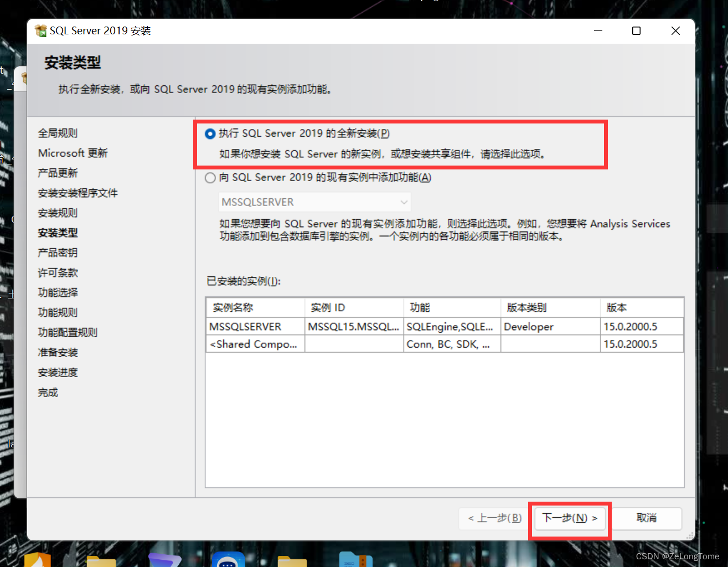Click the 实例 ID column header
Image resolution: width=728 pixels, height=567 pixels.
pyautogui.click(x=354, y=307)
